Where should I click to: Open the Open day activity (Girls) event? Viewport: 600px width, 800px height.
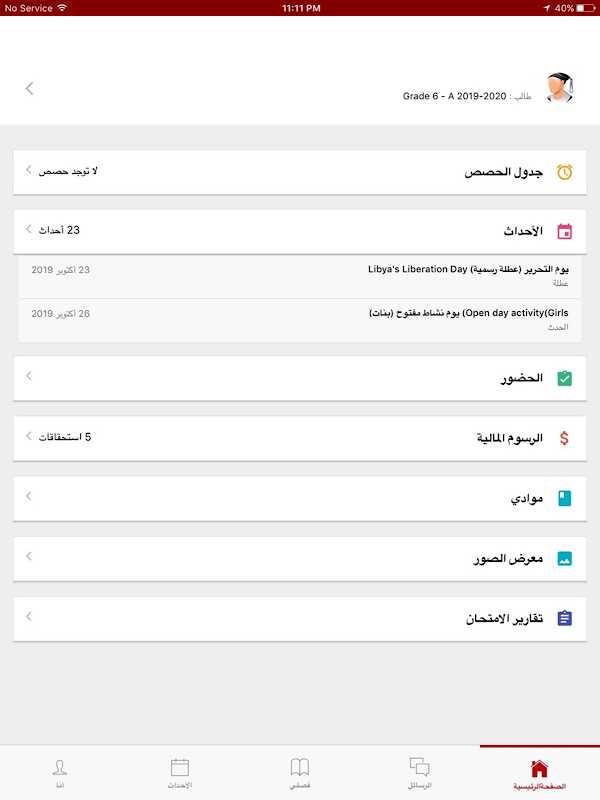tap(300, 320)
